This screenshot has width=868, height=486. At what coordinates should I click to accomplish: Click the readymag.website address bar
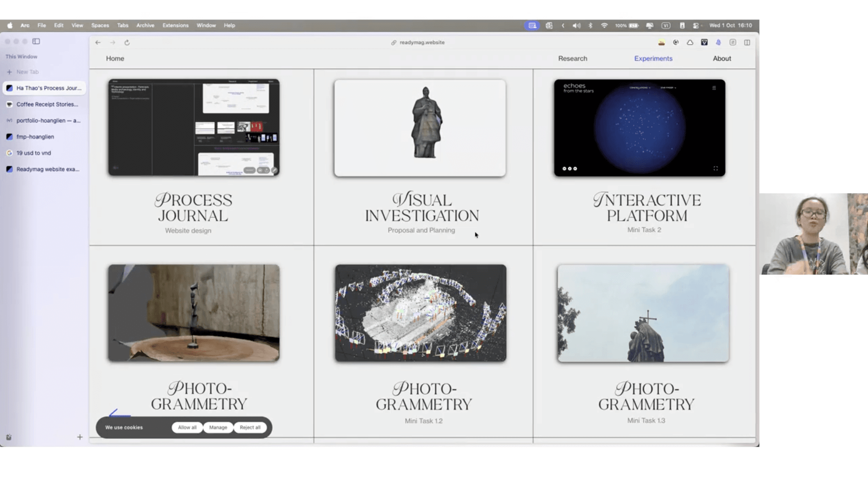pyautogui.click(x=421, y=42)
